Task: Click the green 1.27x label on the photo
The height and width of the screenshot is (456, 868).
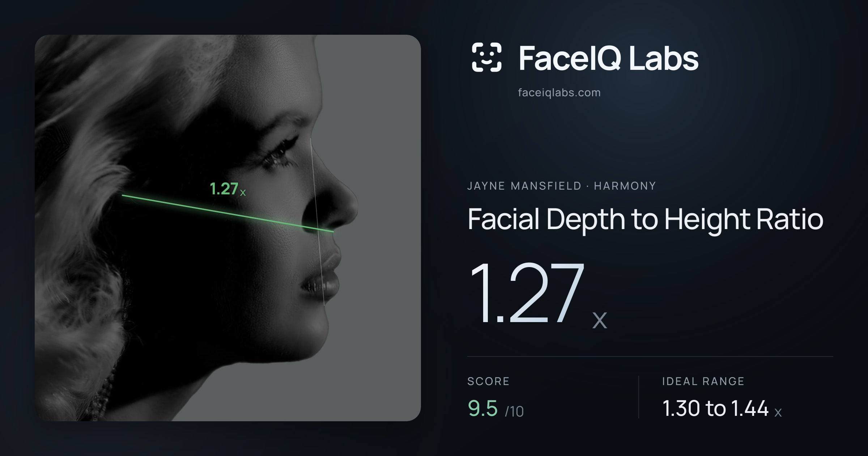Action: coord(228,189)
